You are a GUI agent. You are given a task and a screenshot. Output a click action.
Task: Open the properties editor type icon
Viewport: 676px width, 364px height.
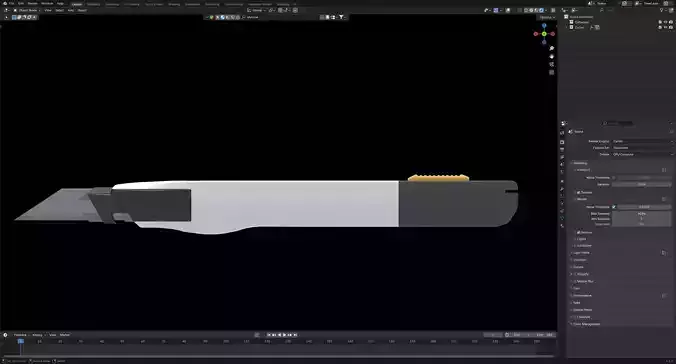[564, 123]
